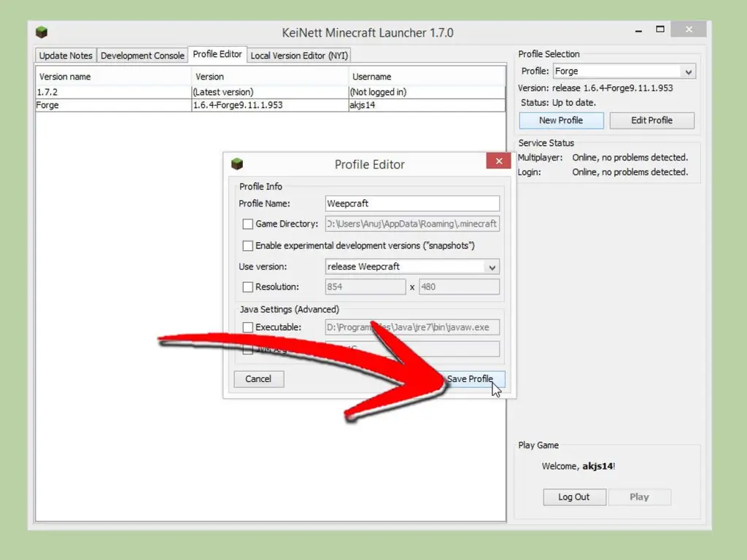Click the Minecraft grass block icon in launcher title bar
Viewport: 747px width, 560px height.
click(42, 32)
